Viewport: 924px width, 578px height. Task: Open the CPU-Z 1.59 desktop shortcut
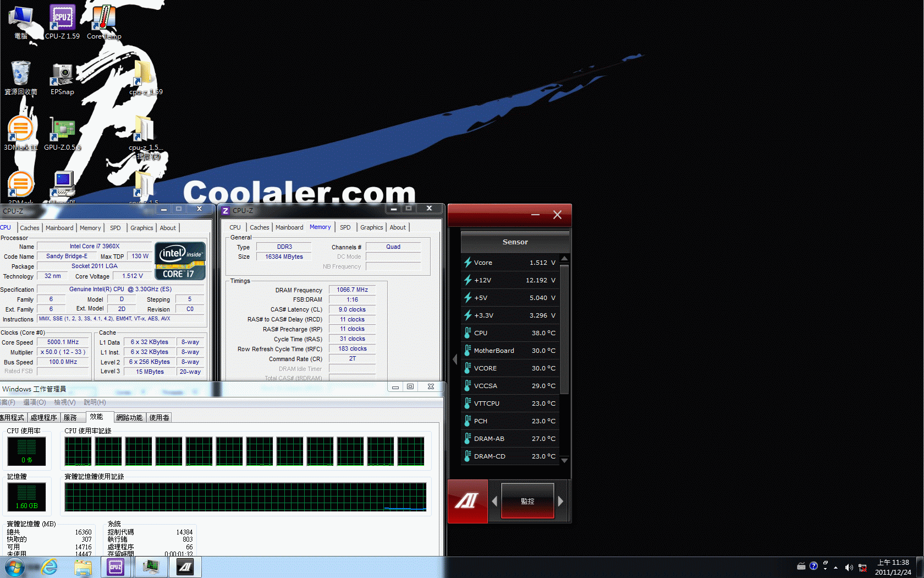click(62, 22)
